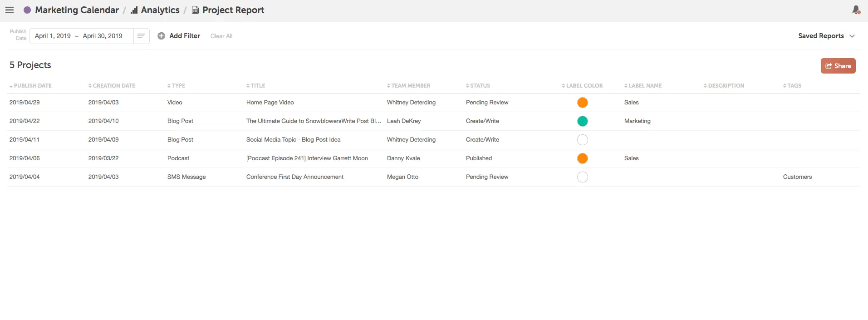Click Clear All filters
The image size is (868, 320).
[221, 36]
